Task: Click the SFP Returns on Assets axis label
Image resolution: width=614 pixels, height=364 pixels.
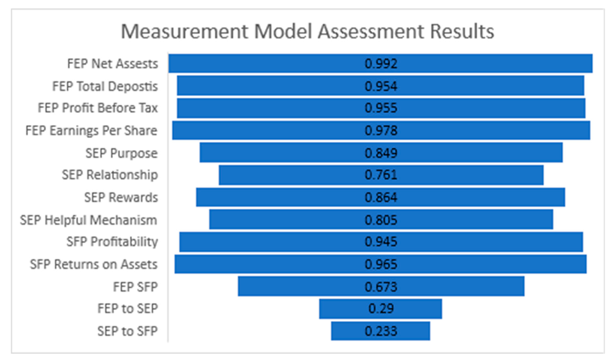Action: click(x=94, y=264)
